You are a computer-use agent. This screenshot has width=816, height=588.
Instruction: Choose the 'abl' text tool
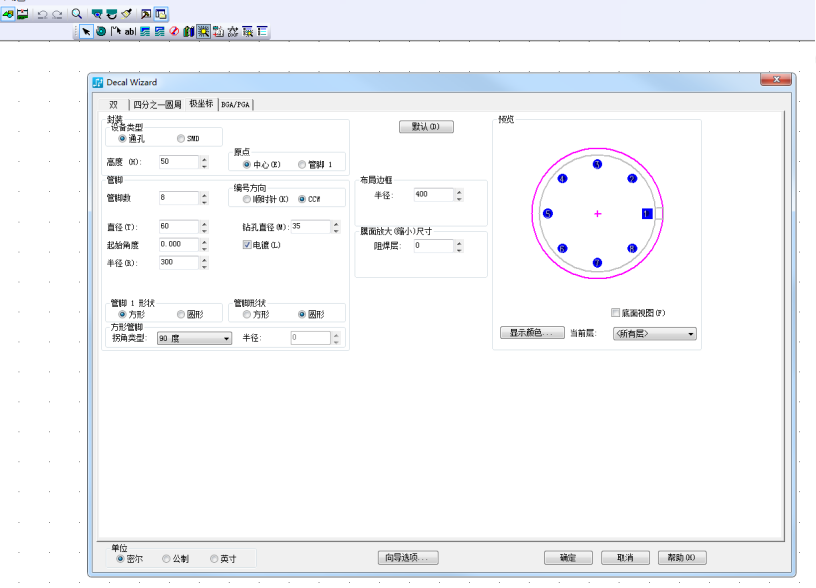point(130,32)
